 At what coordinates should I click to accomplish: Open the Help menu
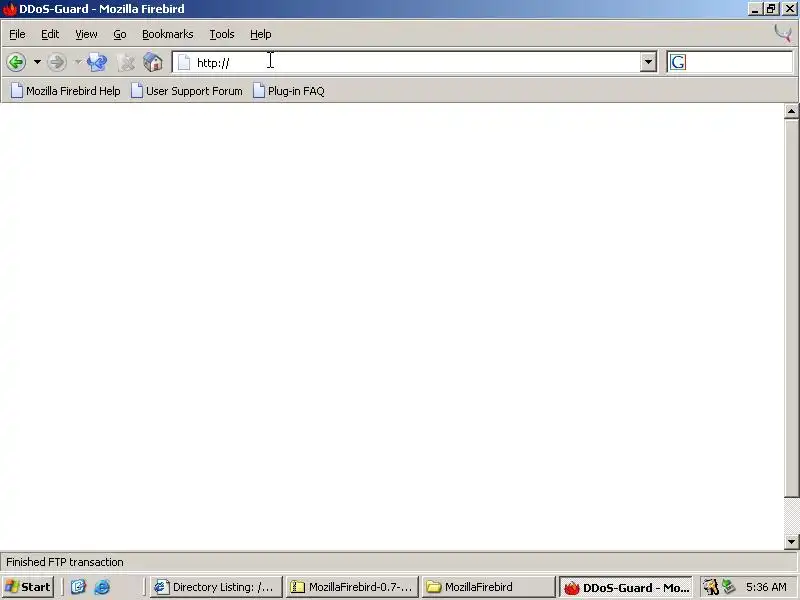point(261,34)
